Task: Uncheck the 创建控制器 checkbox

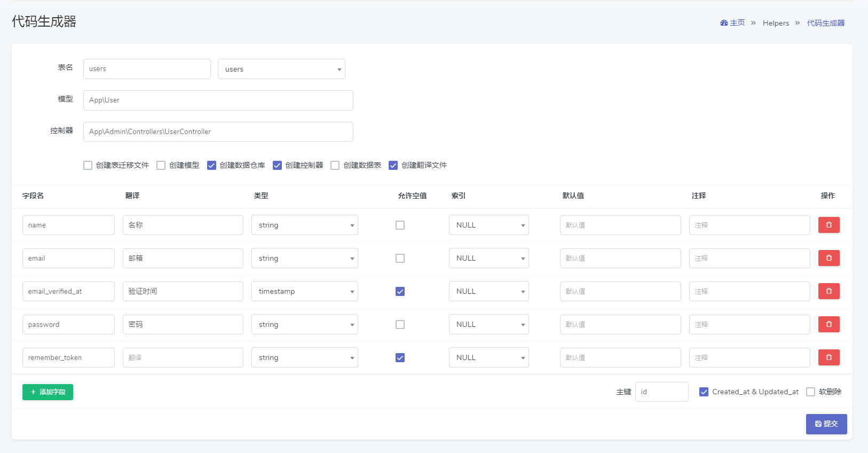Action: pos(277,166)
